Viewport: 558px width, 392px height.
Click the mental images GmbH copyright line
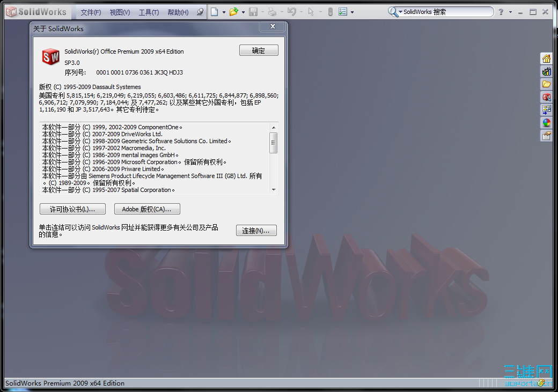(x=111, y=155)
